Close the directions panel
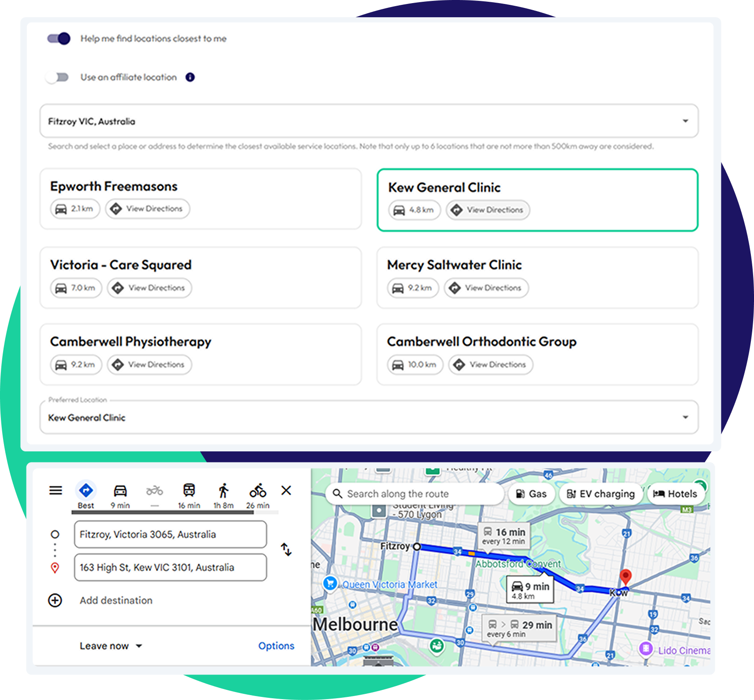Viewport: 754px width, 700px height. pos(286,490)
